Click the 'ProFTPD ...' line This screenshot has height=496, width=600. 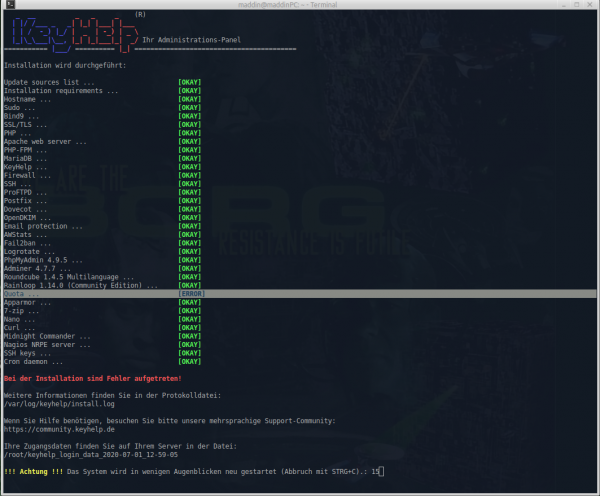click(25, 192)
